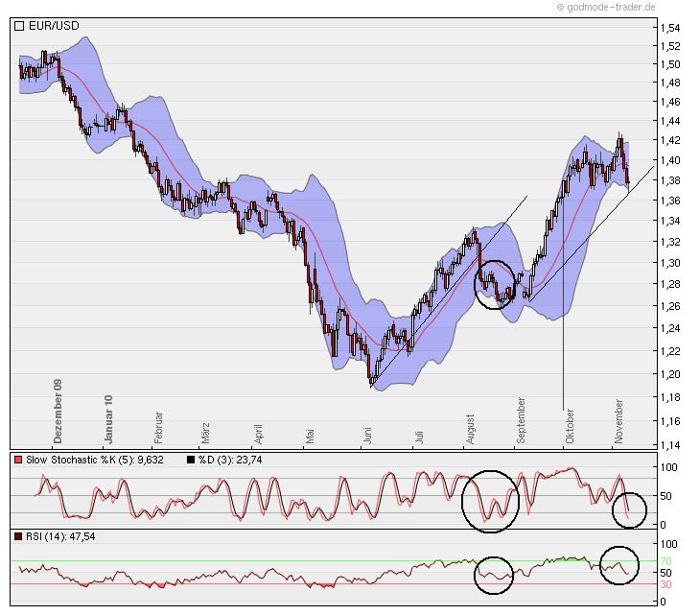Screen dimensions: 700x615
Task: Click the EUR/USD legend swatch
Action: pyautogui.click(x=19, y=26)
